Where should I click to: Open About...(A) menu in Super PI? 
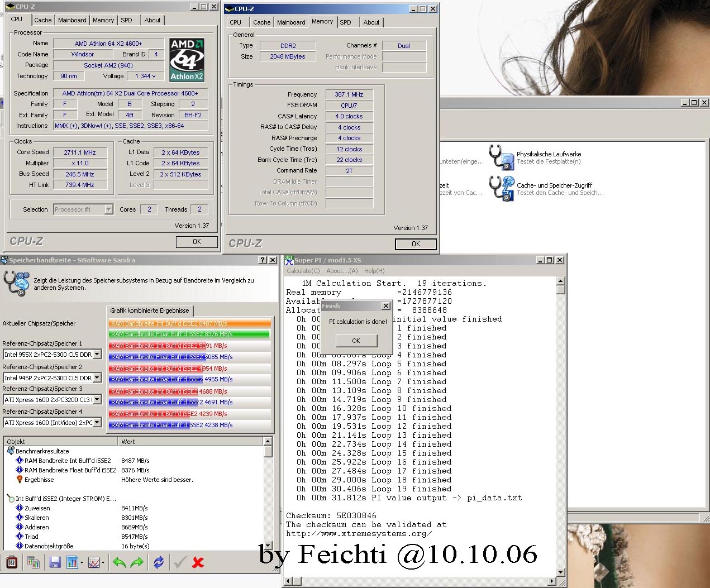point(342,271)
